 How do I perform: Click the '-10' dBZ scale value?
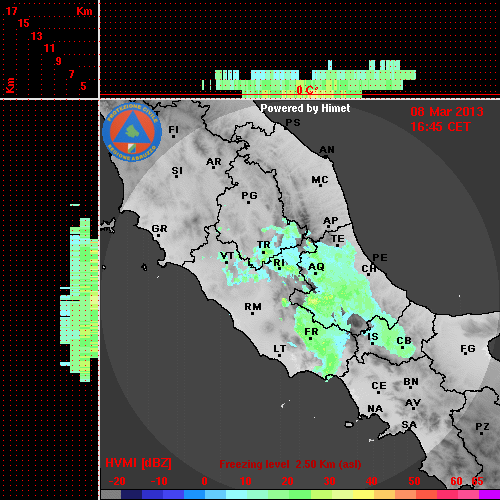159,481
